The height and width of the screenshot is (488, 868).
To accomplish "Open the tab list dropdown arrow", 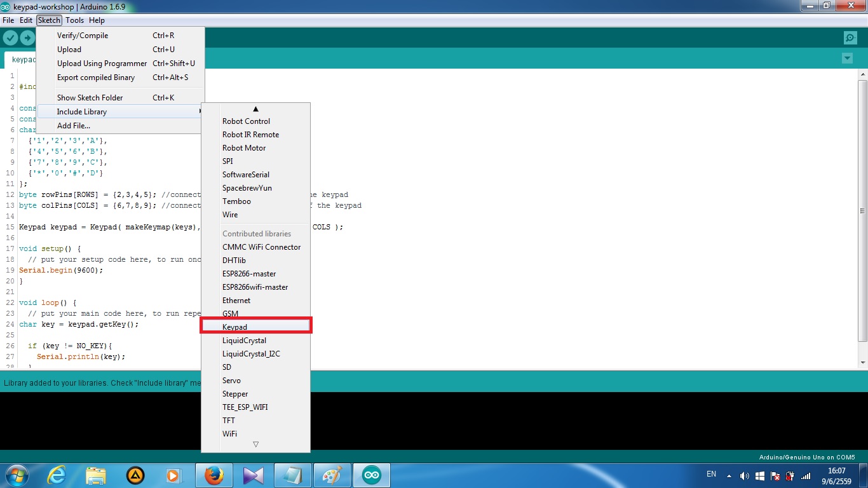I will 847,58.
